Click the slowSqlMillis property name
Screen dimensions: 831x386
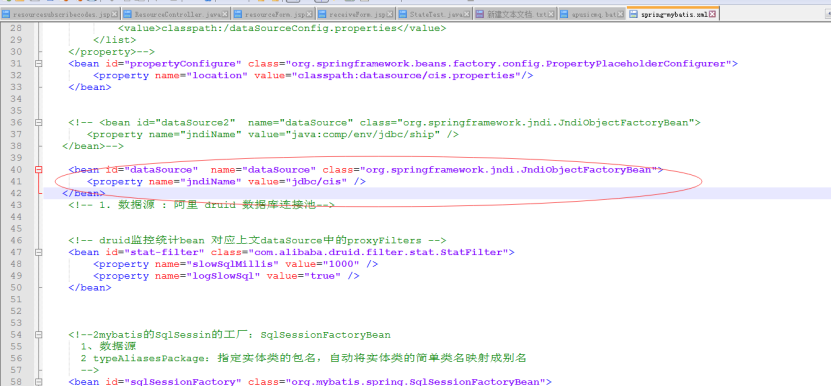coord(233,264)
